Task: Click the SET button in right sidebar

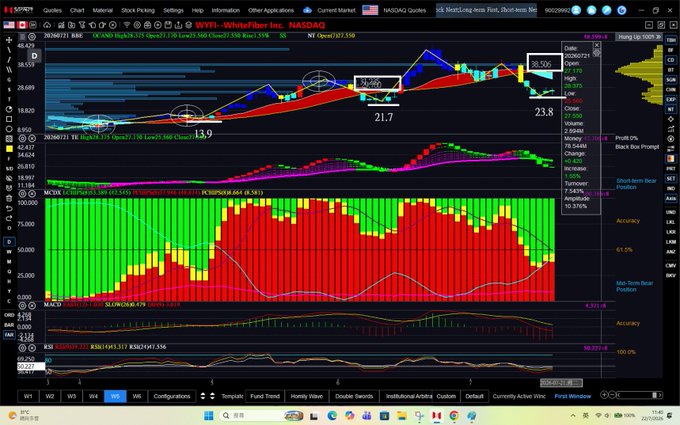Action: click(670, 178)
